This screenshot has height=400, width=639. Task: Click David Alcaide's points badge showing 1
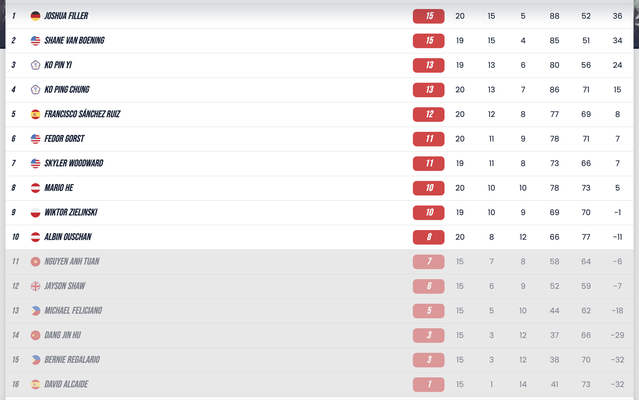tap(429, 384)
